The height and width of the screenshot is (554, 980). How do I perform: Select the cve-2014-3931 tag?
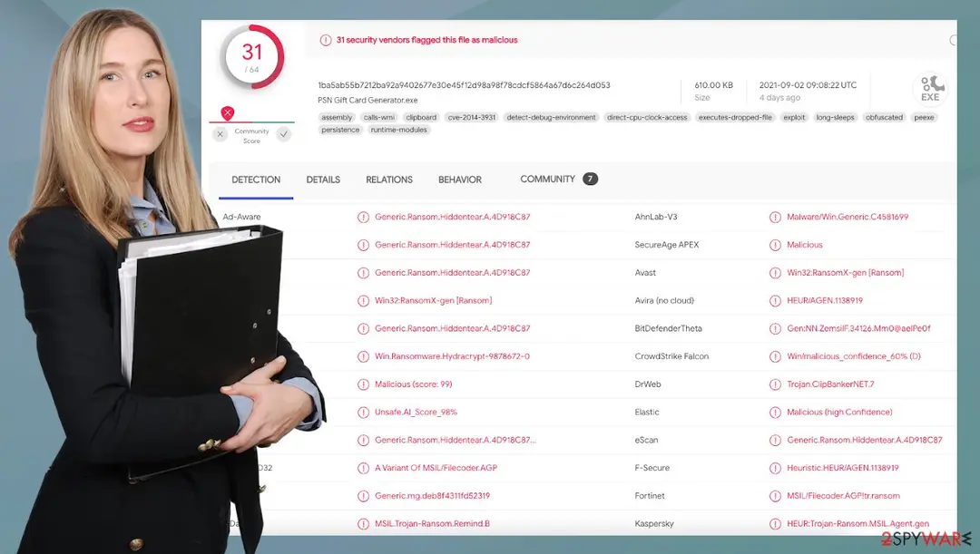[472, 118]
